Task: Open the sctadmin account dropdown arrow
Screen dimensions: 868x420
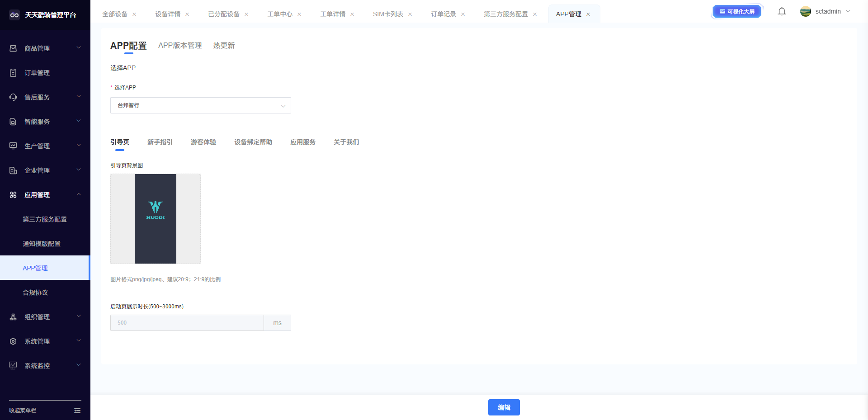Action: [x=848, y=12]
